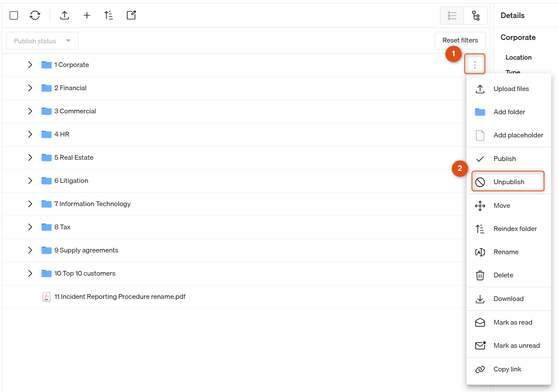Switch to tree view layout icon
Viewport: 558px width, 392px height.
click(476, 15)
